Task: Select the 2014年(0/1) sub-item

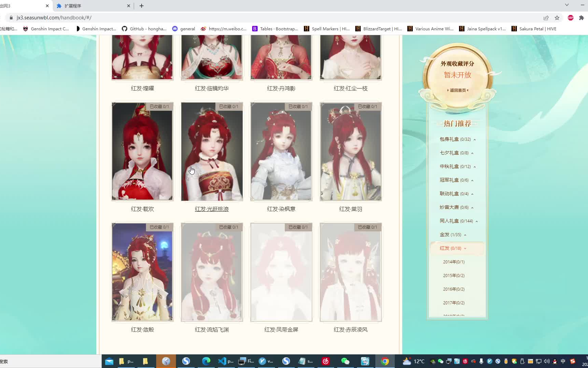Action: point(454,262)
